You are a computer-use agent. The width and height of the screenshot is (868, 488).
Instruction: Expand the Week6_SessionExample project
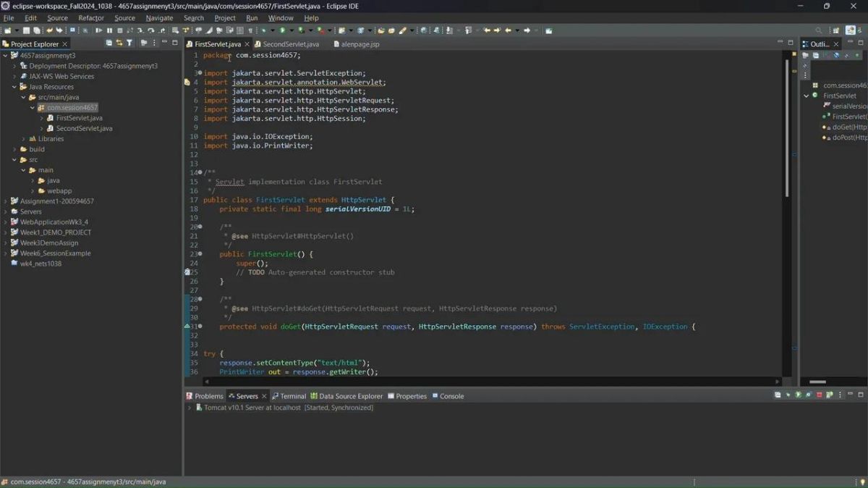6,253
